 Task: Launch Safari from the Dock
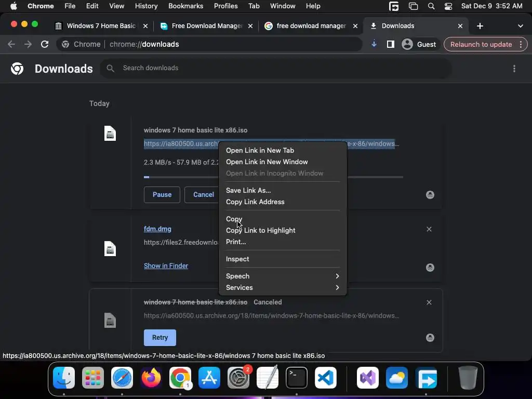[122, 378]
